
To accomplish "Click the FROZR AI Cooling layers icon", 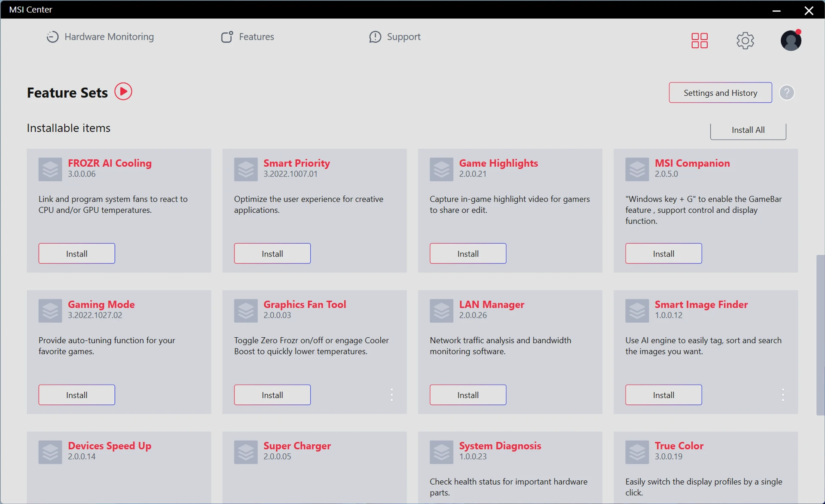I will click(x=50, y=169).
